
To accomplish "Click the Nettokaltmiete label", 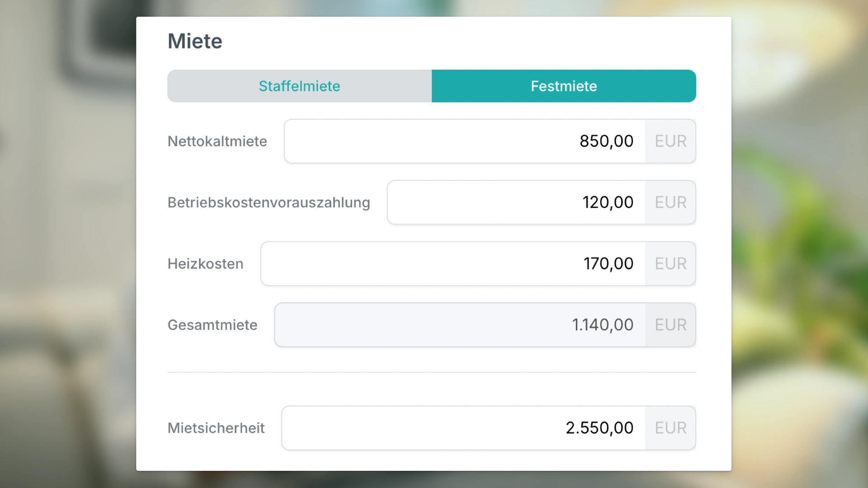I will [217, 141].
